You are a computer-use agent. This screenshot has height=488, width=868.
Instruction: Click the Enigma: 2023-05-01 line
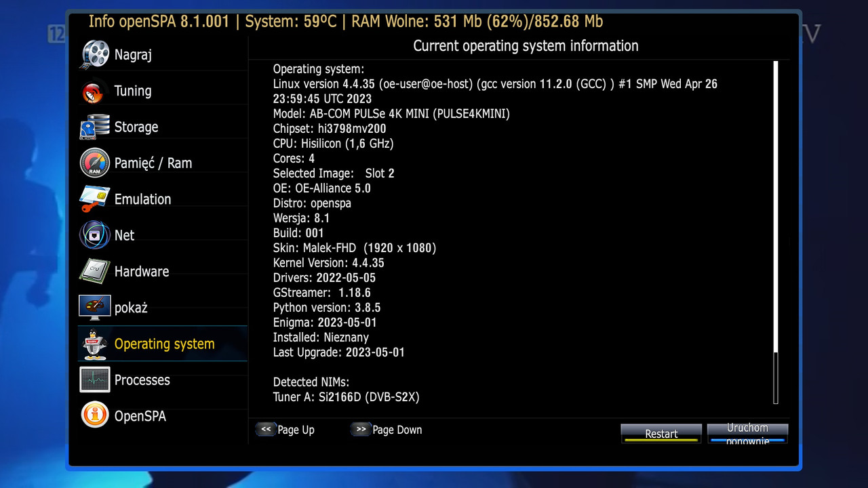pos(325,323)
